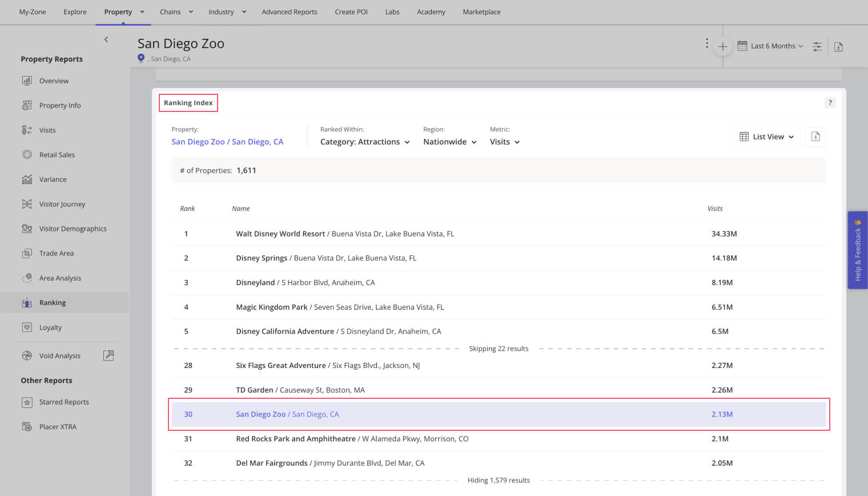The height and width of the screenshot is (496, 868).
Task: Click the Ranking podium icon
Action: [27, 303]
